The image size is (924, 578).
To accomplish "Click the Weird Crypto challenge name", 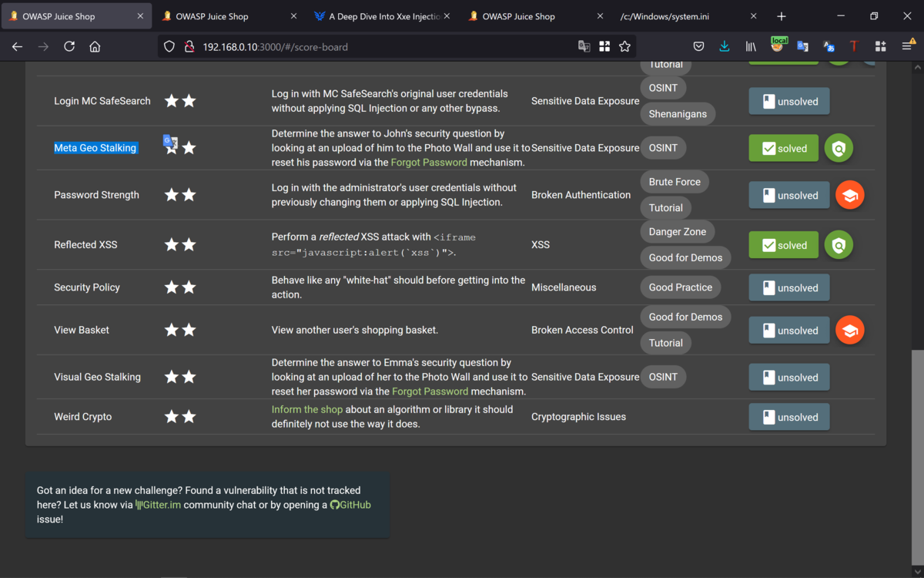I will coord(83,417).
